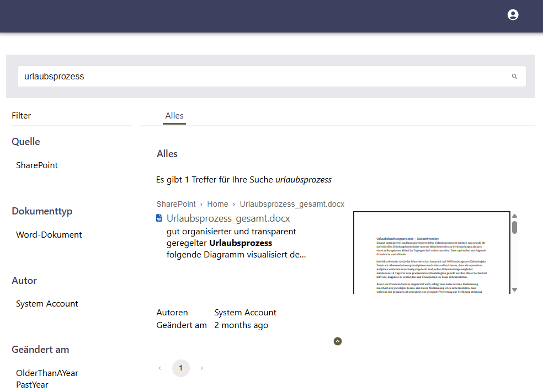
Task: Filter by Word-Dokument document type
Action: pyautogui.click(x=49, y=234)
